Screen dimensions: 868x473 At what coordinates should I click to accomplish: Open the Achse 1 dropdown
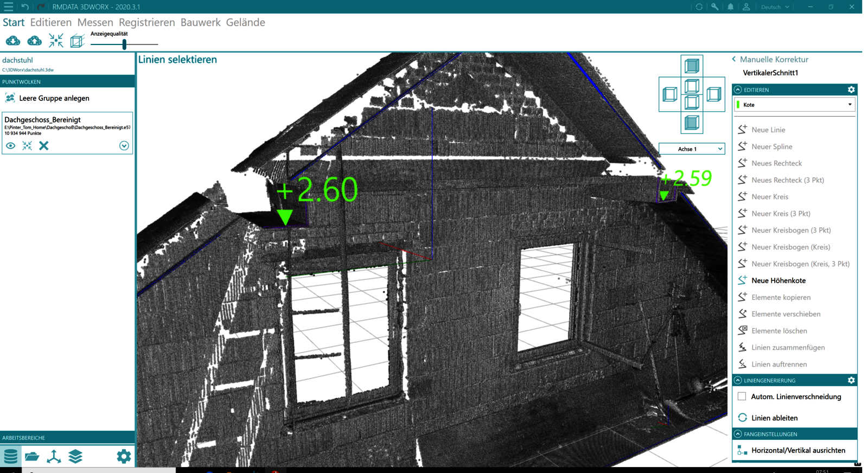coord(692,149)
